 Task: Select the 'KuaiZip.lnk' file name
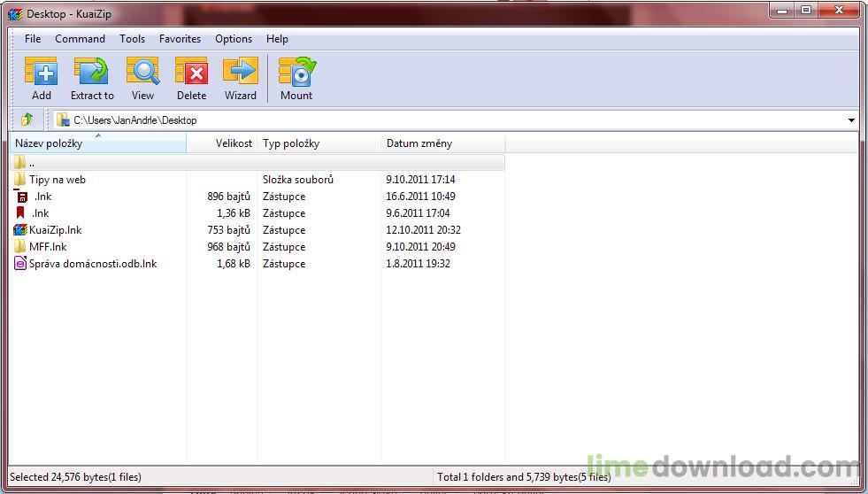click(56, 230)
